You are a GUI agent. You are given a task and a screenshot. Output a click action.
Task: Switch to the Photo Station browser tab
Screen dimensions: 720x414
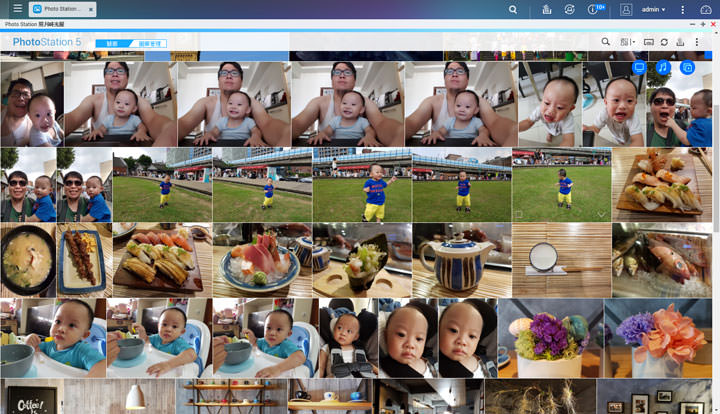(62, 9)
